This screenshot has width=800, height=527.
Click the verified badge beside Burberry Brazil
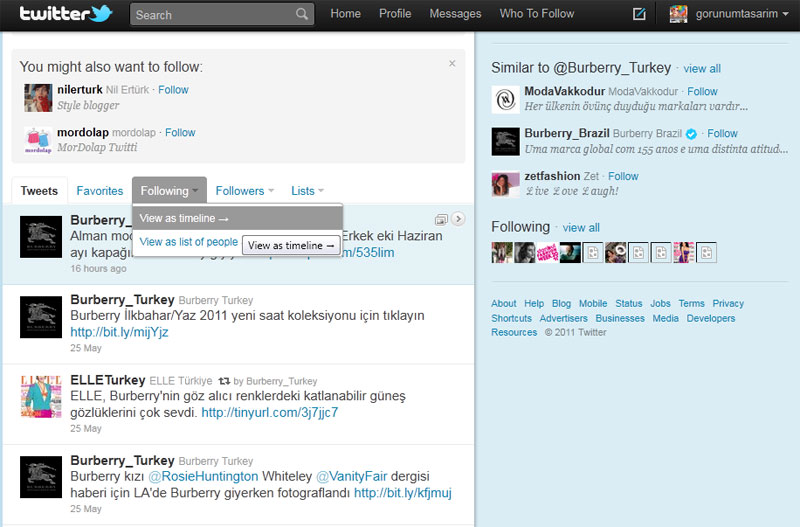click(x=691, y=134)
